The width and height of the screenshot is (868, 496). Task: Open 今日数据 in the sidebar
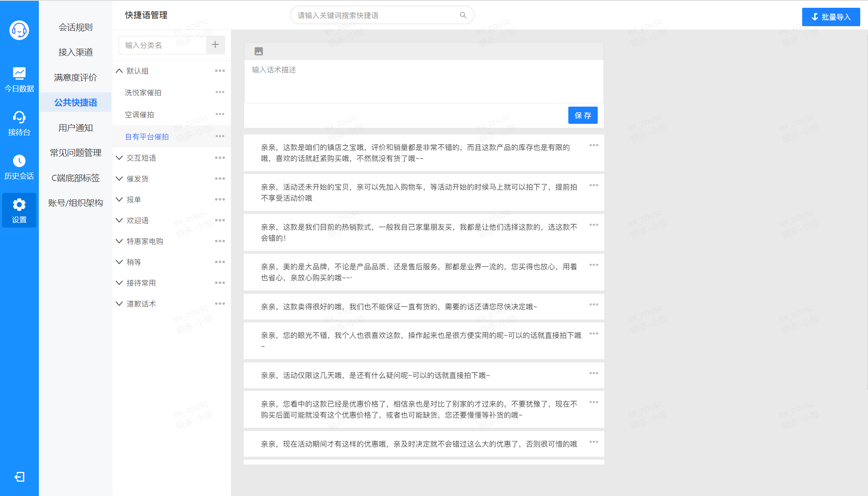19,80
